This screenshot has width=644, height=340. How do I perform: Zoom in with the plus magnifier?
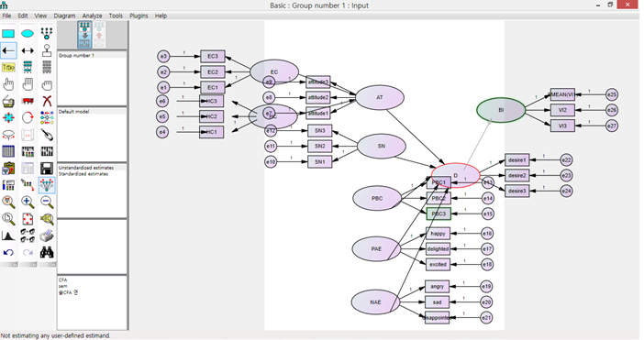(28, 203)
